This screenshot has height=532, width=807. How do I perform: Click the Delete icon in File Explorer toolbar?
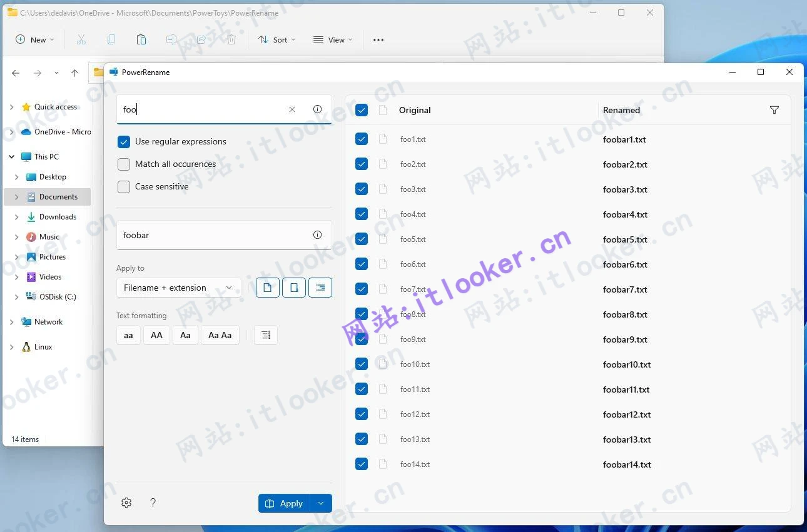pyautogui.click(x=231, y=39)
